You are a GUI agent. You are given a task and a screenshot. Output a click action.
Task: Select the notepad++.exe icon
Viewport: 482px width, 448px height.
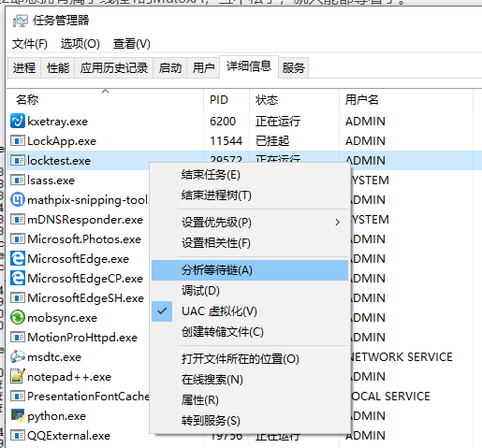(18, 376)
